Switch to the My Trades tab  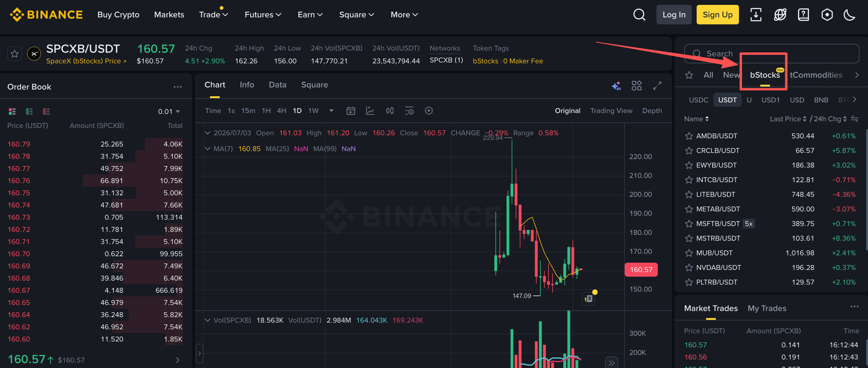click(767, 308)
